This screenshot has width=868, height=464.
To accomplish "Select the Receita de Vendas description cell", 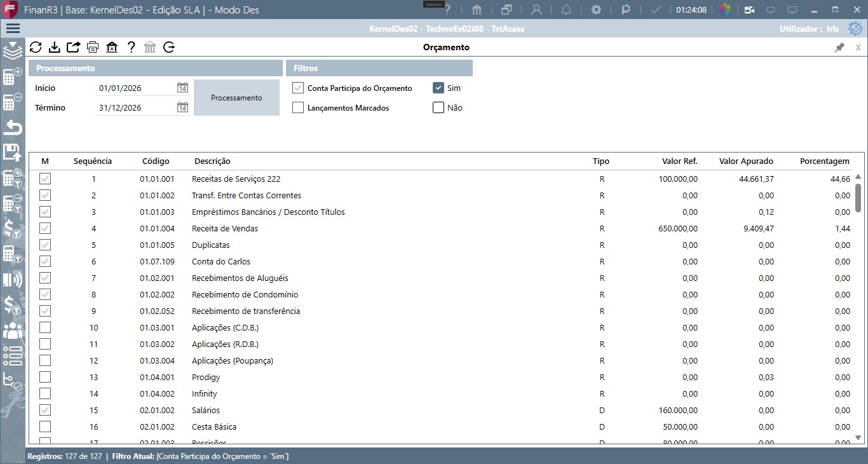I will click(225, 228).
